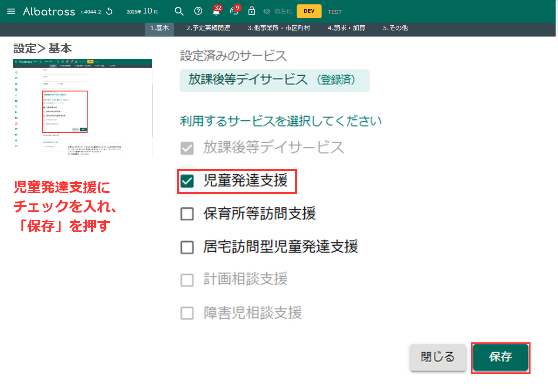Switch to the 2.予定実績関連 tab
558x392 pixels.
coord(208,28)
